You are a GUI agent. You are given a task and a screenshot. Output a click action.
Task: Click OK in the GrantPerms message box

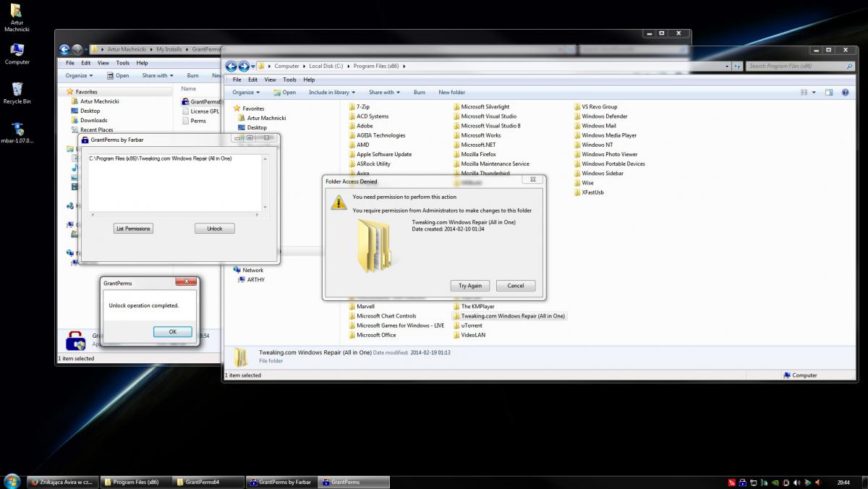click(173, 331)
